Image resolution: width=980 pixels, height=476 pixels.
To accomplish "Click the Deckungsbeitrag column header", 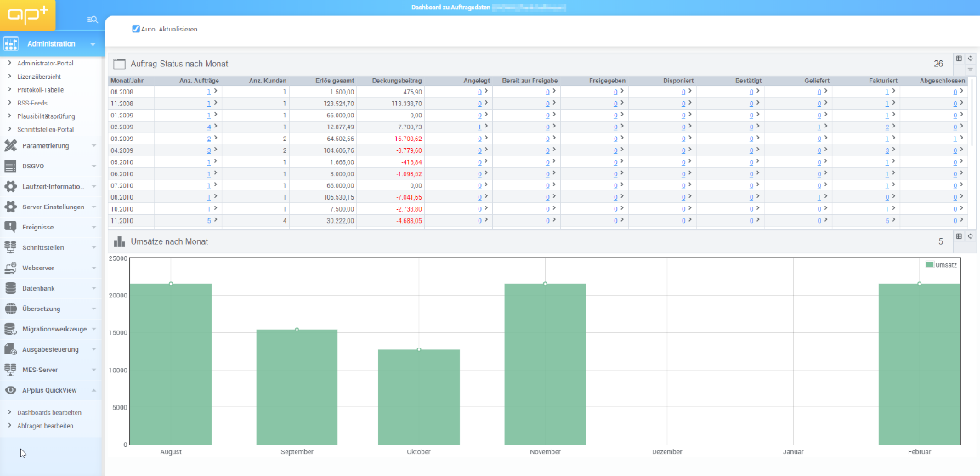I will point(397,81).
